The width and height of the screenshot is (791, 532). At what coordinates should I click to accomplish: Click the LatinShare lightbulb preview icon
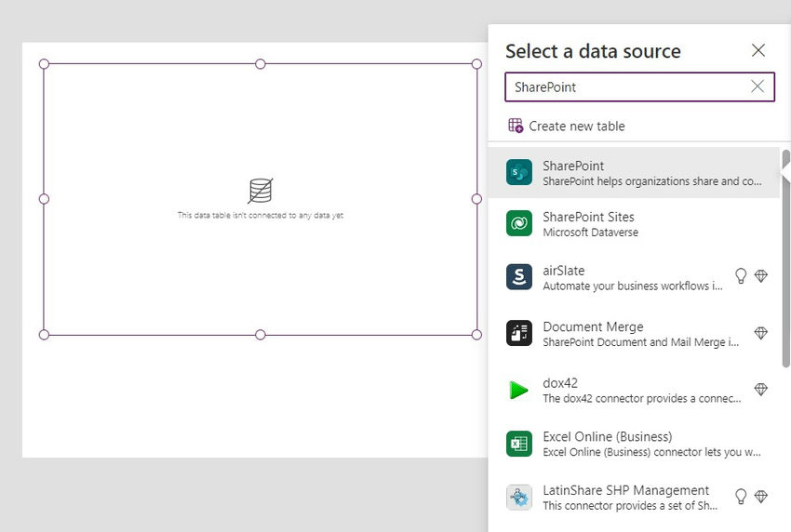coord(741,497)
